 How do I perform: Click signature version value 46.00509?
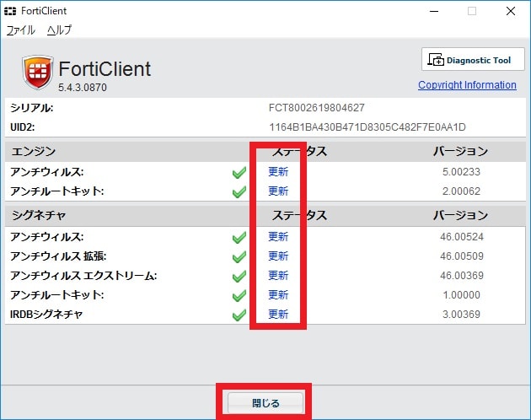point(462,256)
